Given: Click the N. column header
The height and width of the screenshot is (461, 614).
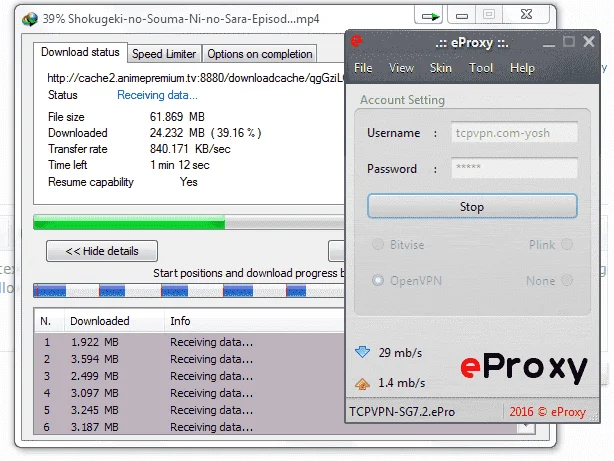Looking at the screenshot, I should coord(49,321).
